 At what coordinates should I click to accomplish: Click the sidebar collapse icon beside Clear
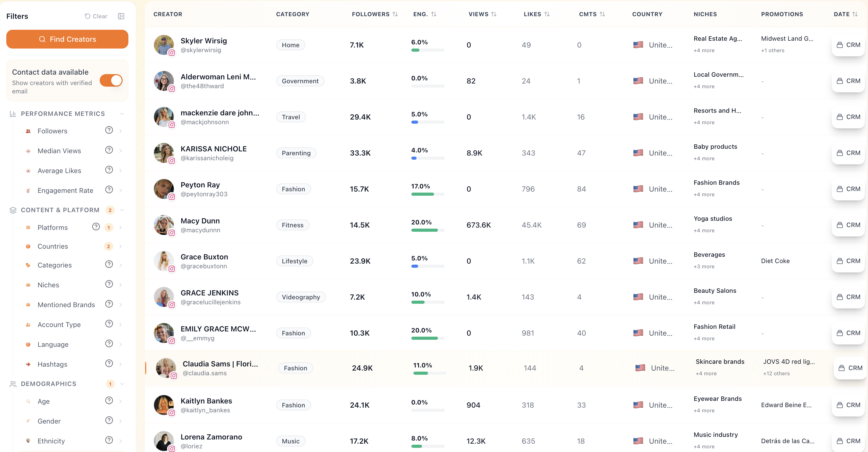tap(121, 16)
